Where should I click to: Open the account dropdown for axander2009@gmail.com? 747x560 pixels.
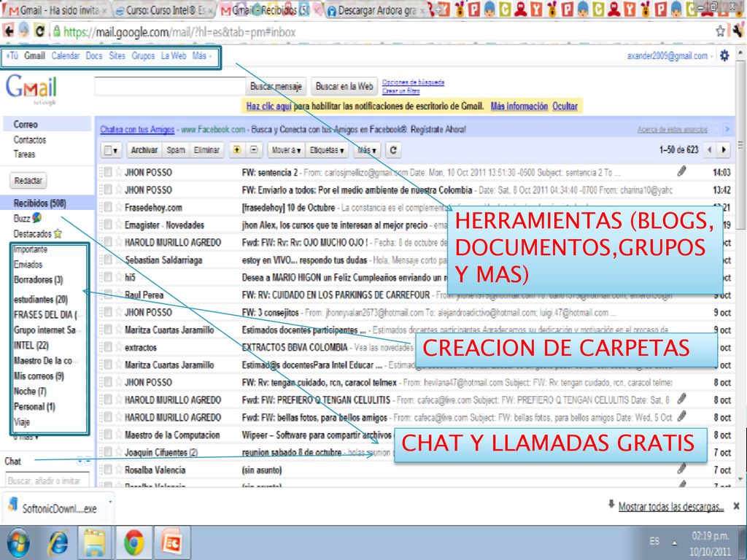coord(670,55)
